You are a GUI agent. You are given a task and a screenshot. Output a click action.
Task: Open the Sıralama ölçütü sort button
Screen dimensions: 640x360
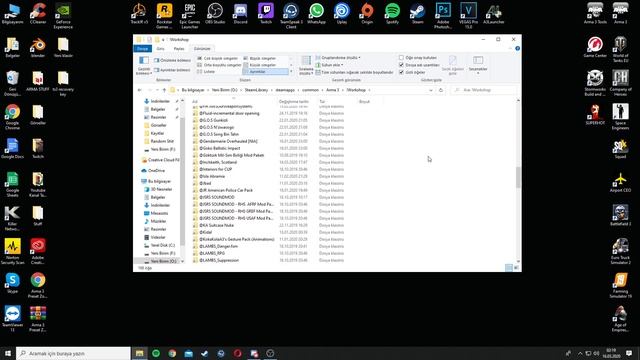tap(306, 65)
